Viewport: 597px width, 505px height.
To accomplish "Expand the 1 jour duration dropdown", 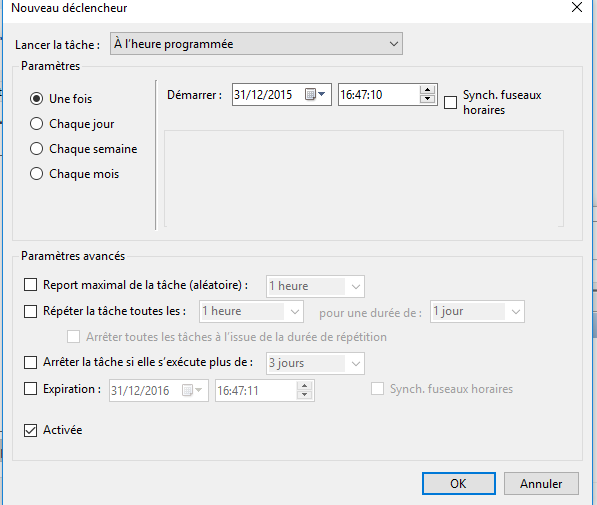I will [x=477, y=312].
